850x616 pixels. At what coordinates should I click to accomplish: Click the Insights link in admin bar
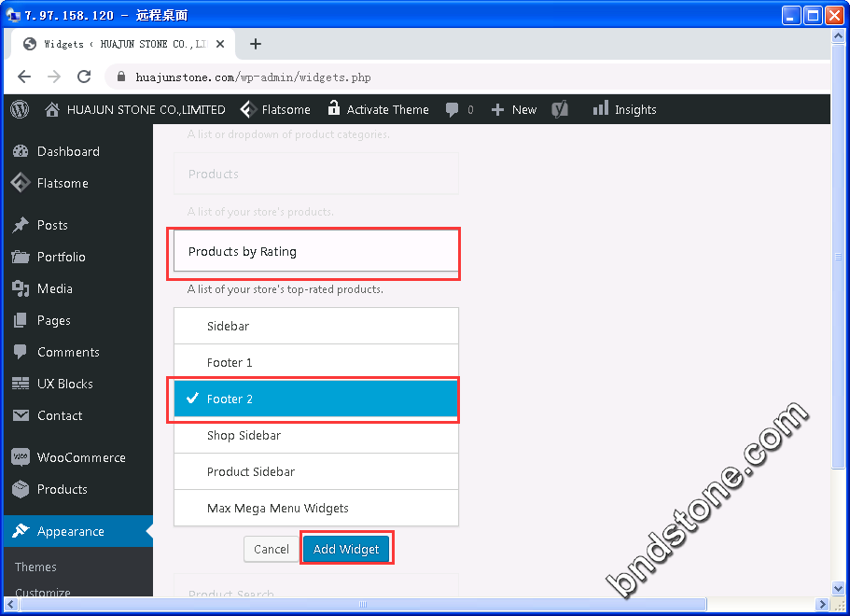[x=635, y=109]
